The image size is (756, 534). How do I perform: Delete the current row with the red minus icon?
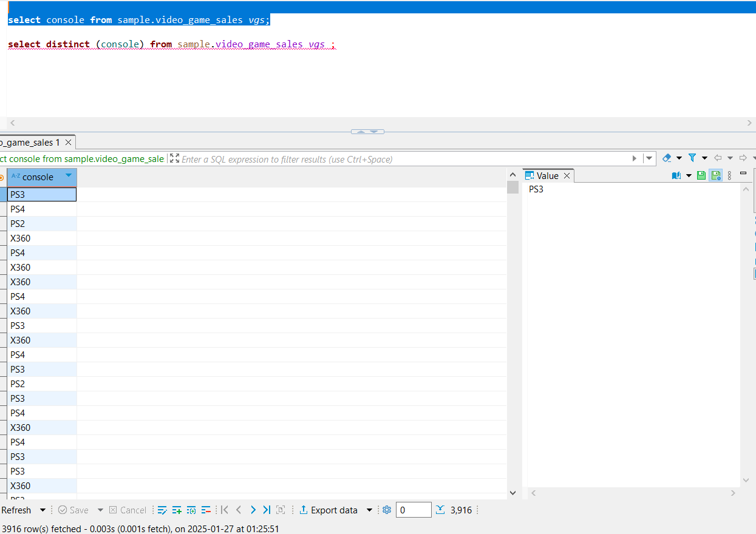[206, 510]
